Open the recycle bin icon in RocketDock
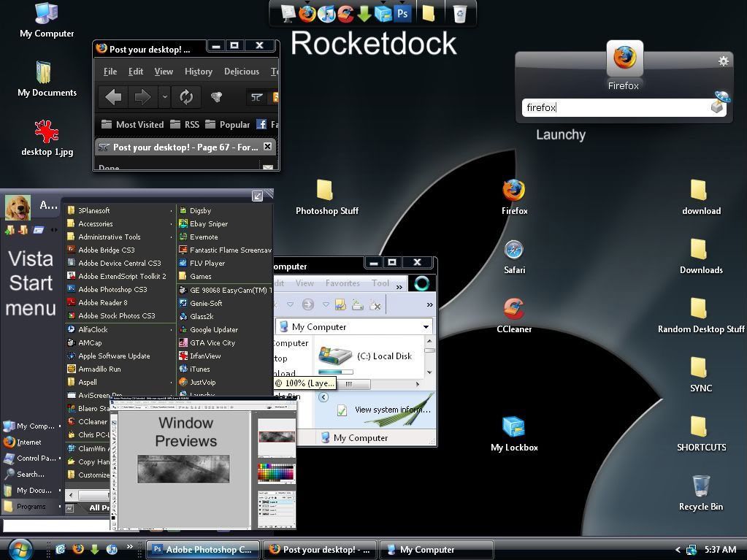This screenshot has width=747, height=560. [460, 13]
